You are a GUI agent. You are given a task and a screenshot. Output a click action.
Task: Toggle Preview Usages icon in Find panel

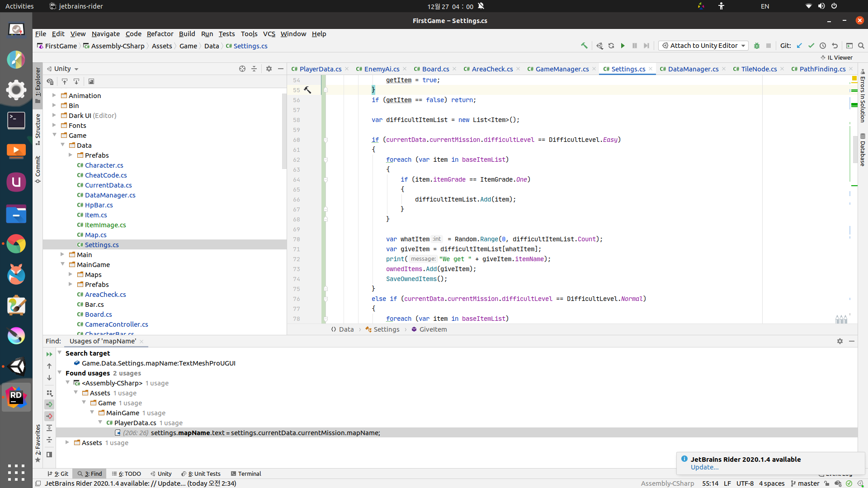tap(49, 455)
